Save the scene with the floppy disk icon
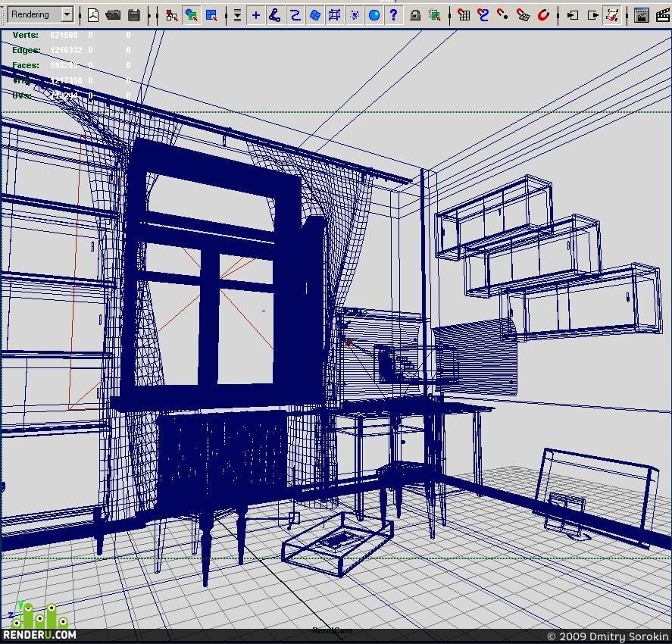 tap(133, 15)
